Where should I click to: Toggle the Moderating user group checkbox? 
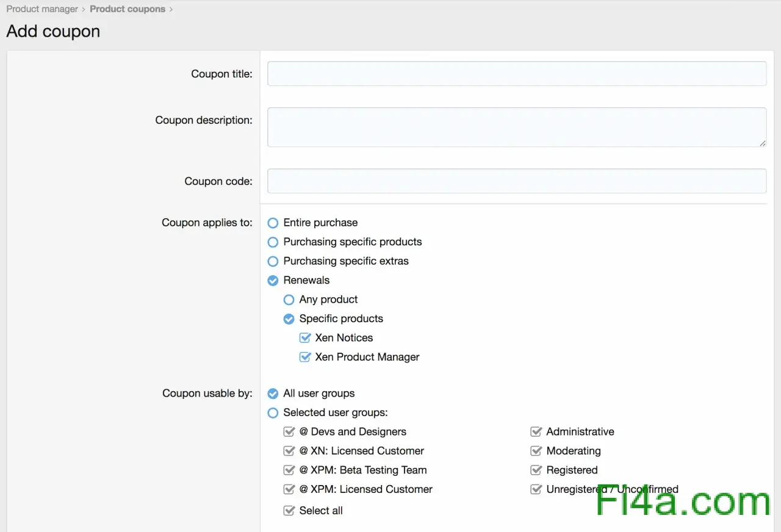(536, 451)
